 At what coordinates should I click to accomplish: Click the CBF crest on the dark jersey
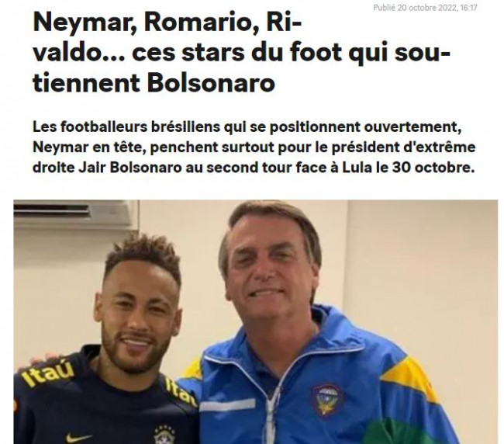click(x=164, y=435)
